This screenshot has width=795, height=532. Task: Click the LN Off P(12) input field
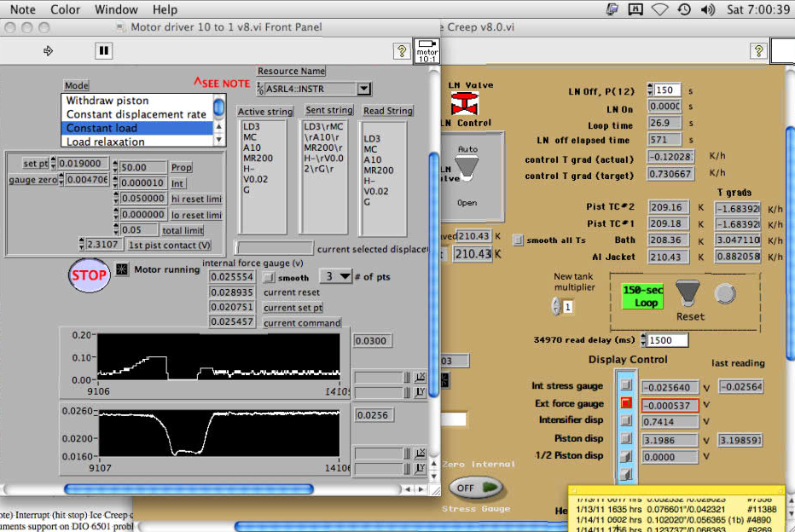(667, 90)
